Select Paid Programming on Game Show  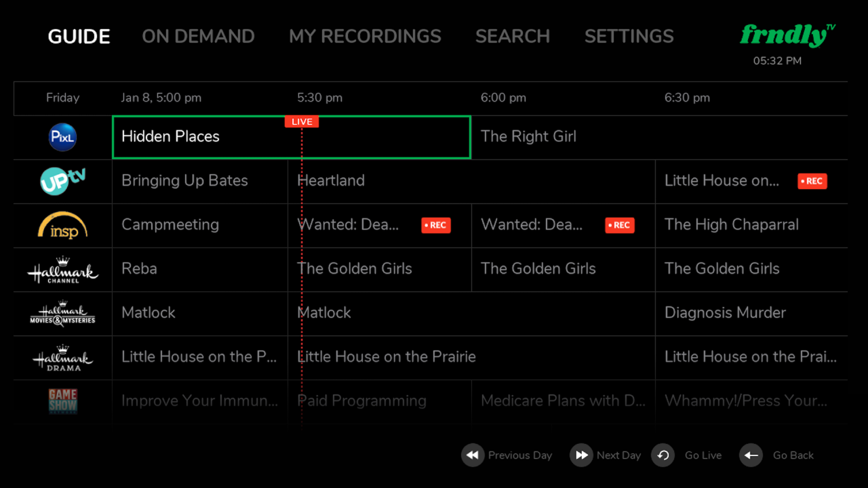point(380,402)
